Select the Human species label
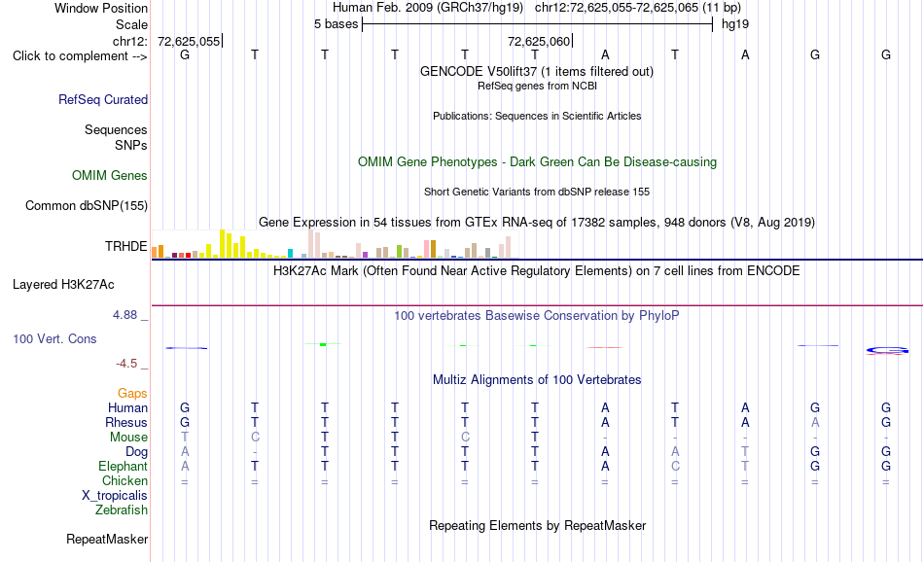The height and width of the screenshot is (562, 924). tap(127, 407)
